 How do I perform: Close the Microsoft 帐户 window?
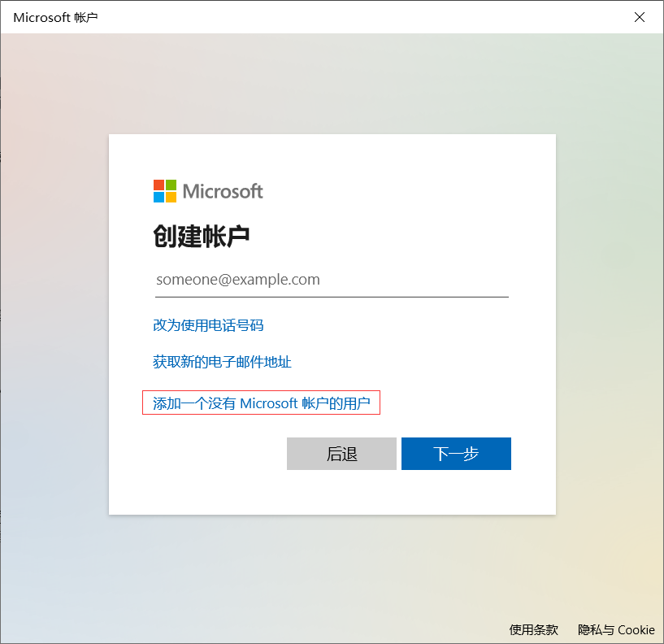tap(640, 17)
